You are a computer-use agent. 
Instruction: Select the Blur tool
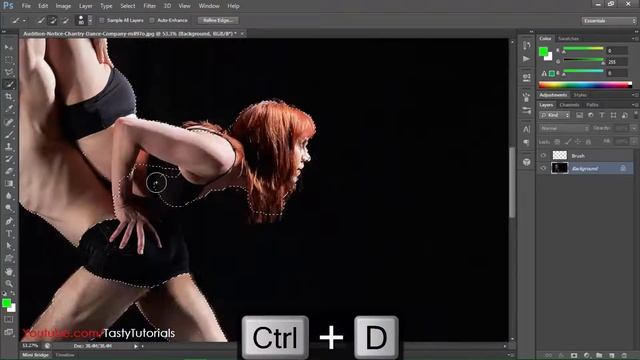click(x=9, y=196)
